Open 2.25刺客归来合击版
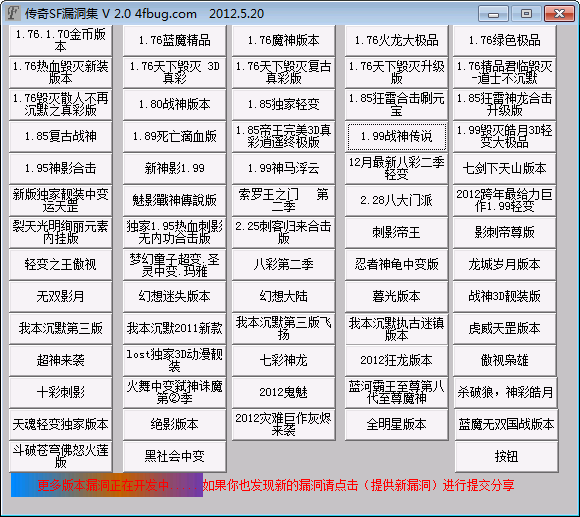 [284, 233]
